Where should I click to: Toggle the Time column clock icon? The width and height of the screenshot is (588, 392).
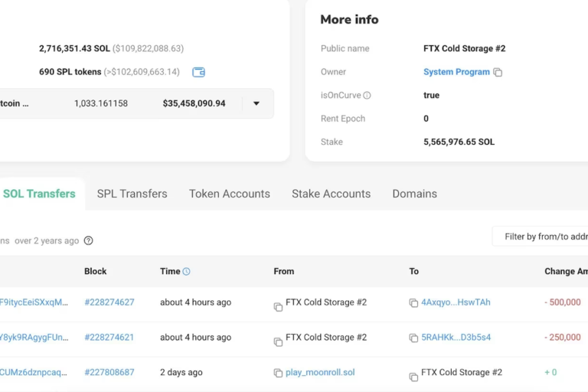pyautogui.click(x=186, y=272)
